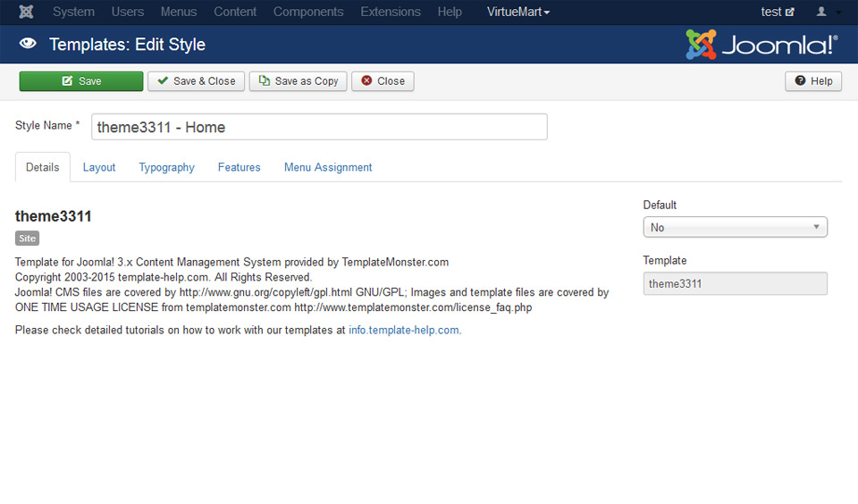Click the Joomla! logo on the right
The image size is (858, 504).
click(761, 45)
